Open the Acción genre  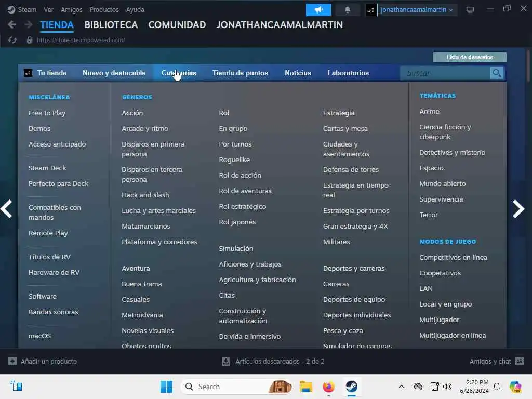[132, 113]
